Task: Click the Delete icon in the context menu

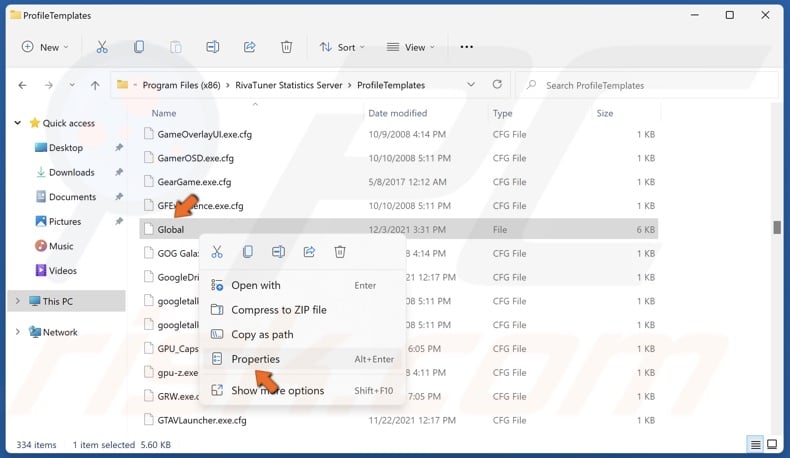Action: tap(340, 251)
